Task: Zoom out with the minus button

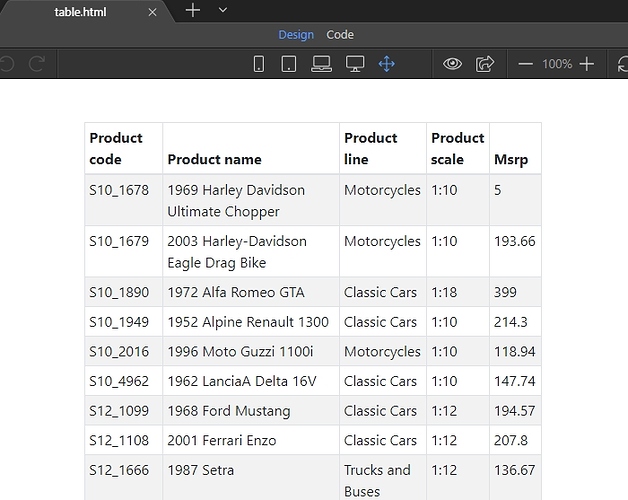Action: (x=526, y=64)
